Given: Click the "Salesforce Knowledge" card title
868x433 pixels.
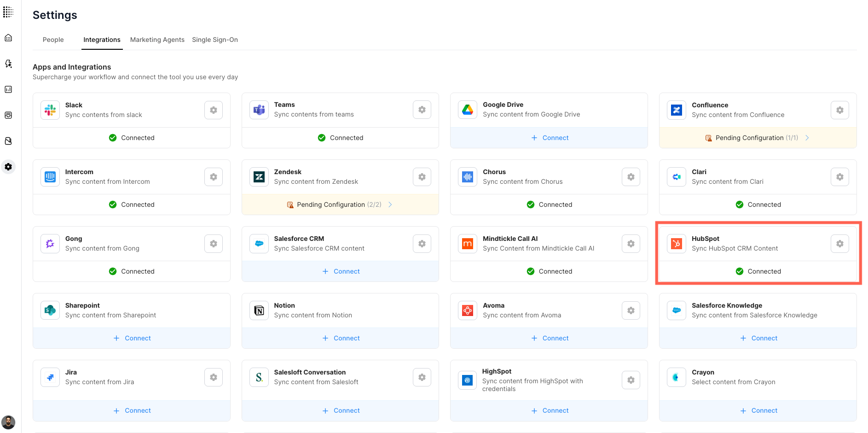Looking at the screenshot, I should click(727, 305).
